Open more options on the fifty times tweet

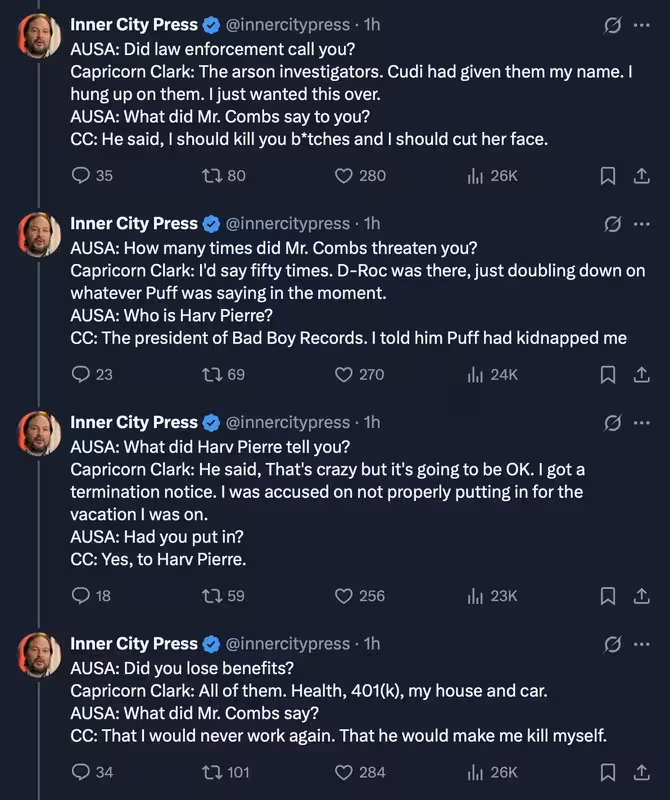pos(641,223)
